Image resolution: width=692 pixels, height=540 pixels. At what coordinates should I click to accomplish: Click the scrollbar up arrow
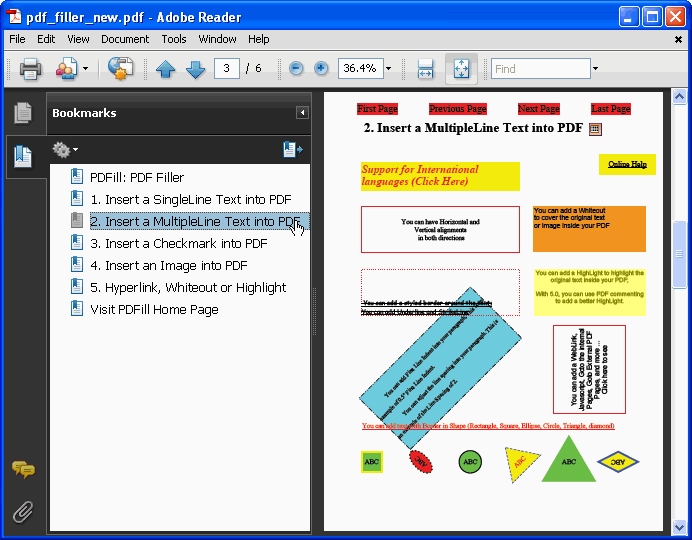pyautogui.click(x=679, y=96)
